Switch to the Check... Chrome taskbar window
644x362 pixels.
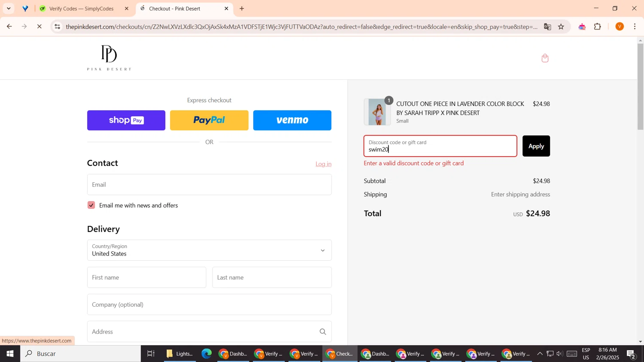tap(340, 354)
